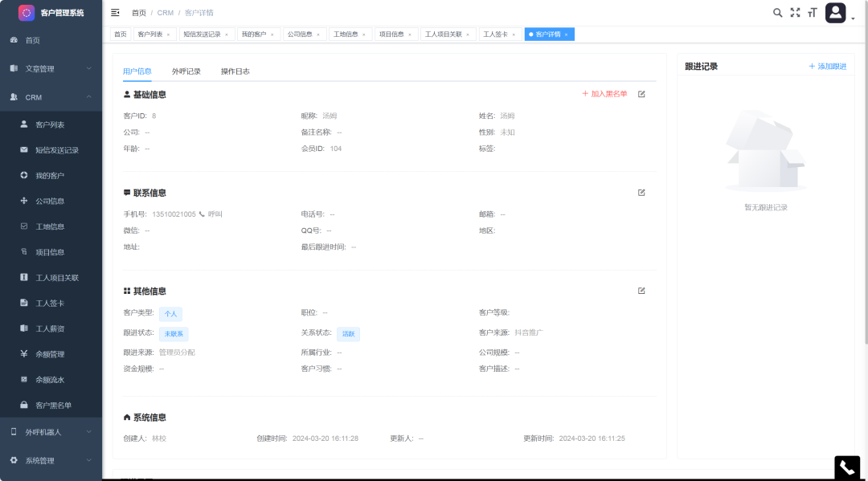Toggle fullscreen mode icon

click(x=795, y=13)
